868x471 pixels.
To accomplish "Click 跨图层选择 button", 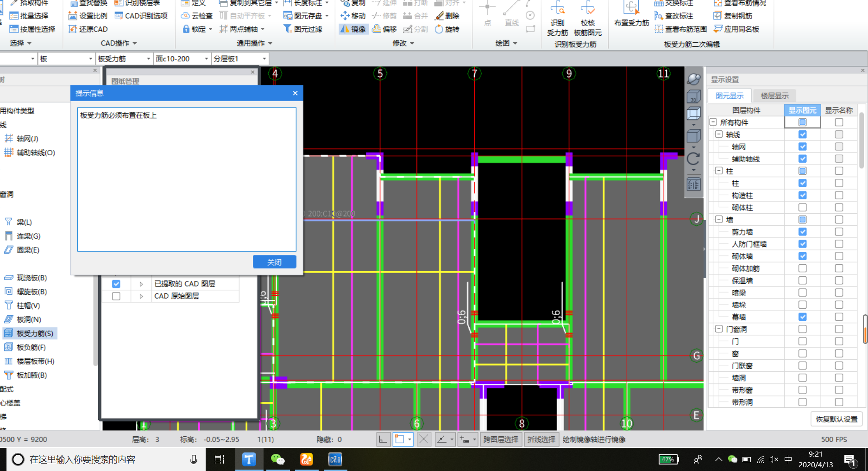I will tap(500, 439).
